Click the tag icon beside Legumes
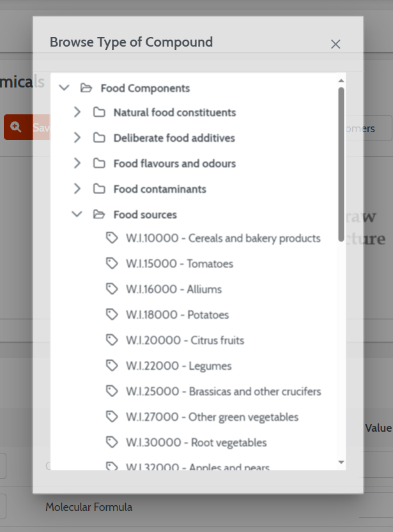This screenshot has height=532, width=393. (x=112, y=365)
